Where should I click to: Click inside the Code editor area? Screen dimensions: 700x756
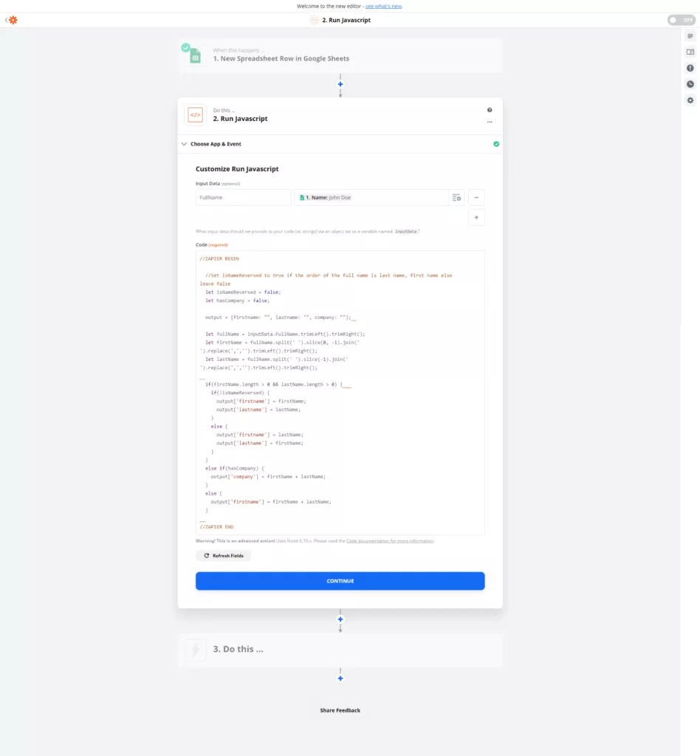point(340,393)
